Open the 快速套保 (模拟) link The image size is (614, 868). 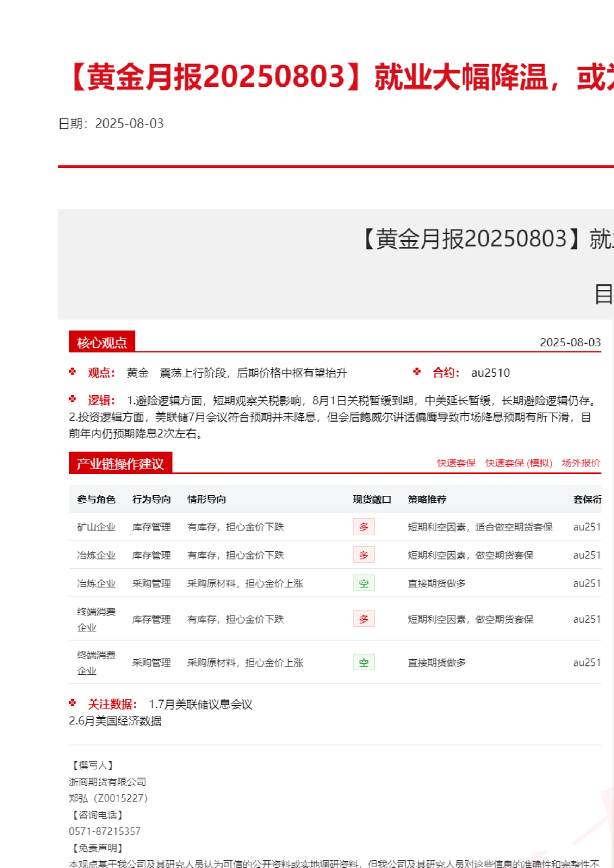point(518,463)
